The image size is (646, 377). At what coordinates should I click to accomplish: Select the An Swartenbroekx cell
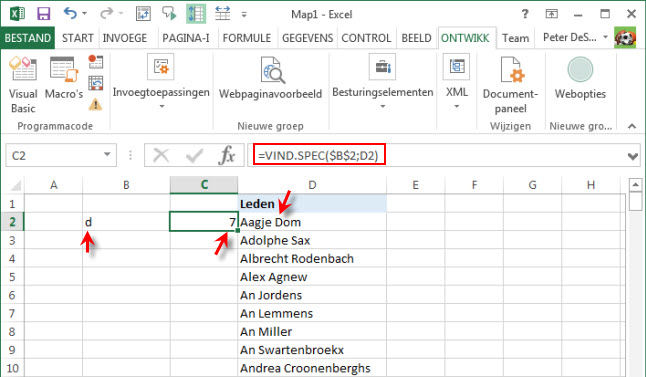click(312, 349)
